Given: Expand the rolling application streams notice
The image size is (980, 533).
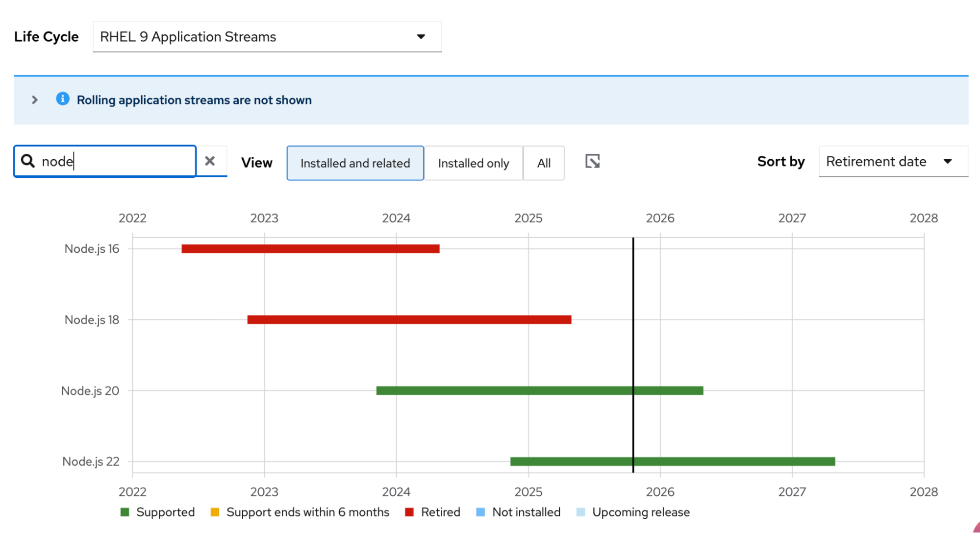Looking at the screenshot, I should (35, 100).
